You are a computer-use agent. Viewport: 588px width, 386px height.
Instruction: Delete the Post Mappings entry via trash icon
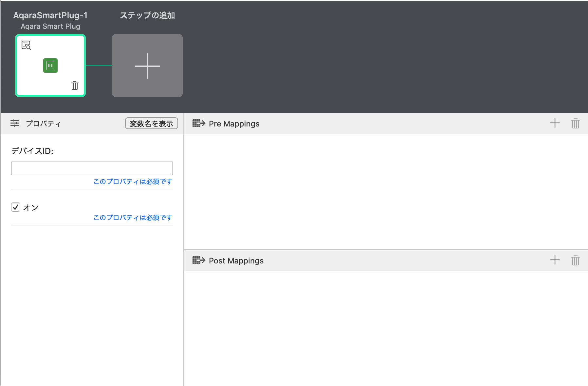(x=575, y=261)
